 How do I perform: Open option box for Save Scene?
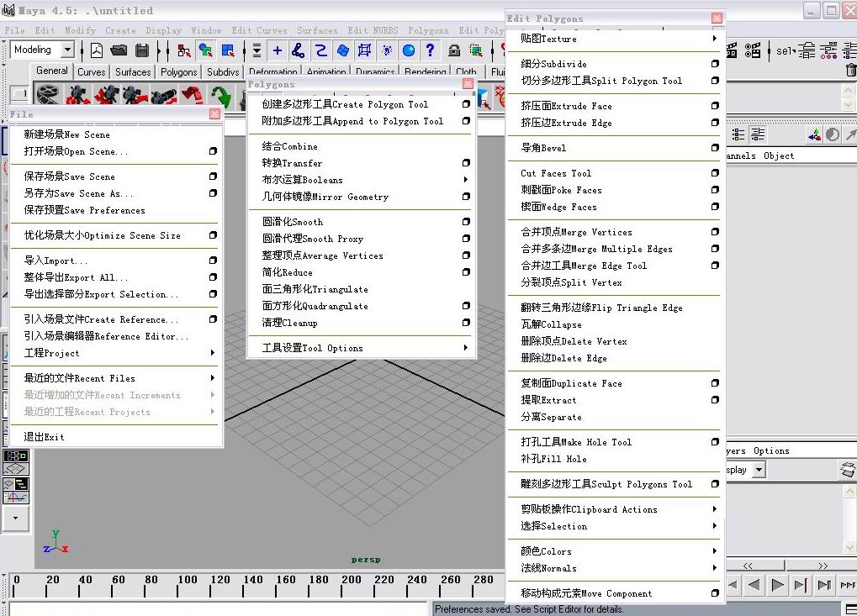pos(213,176)
